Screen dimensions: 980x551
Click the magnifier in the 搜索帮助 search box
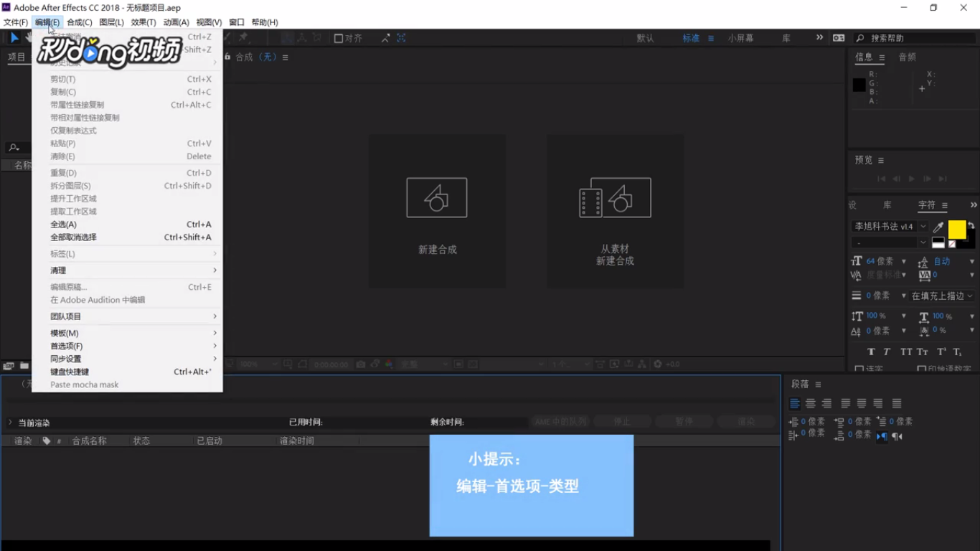click(x=859, y=38)
